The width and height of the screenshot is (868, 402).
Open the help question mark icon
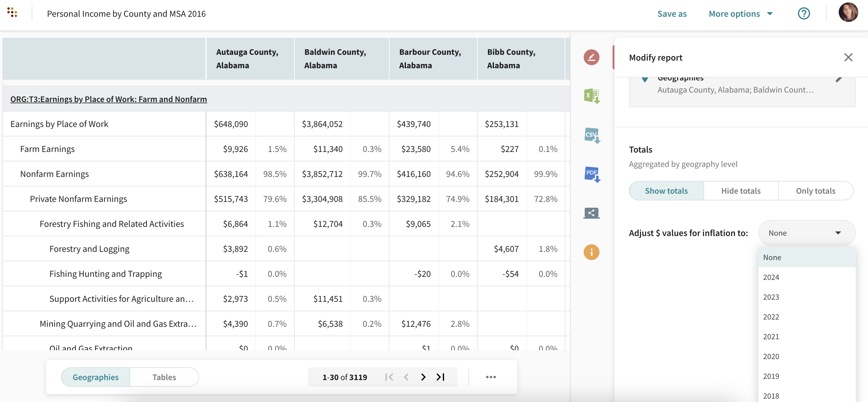pyautogui.click(x=804, y=13)
